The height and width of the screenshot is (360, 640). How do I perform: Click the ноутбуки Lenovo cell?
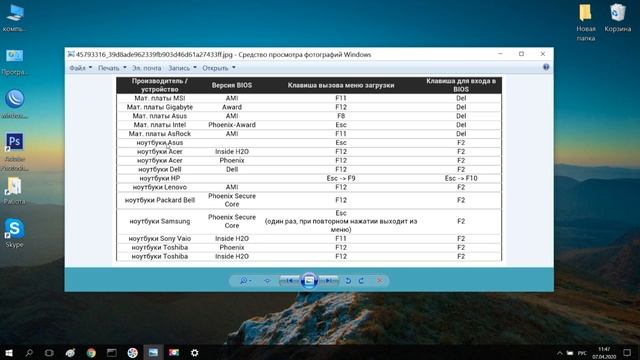tap(160, 187)
